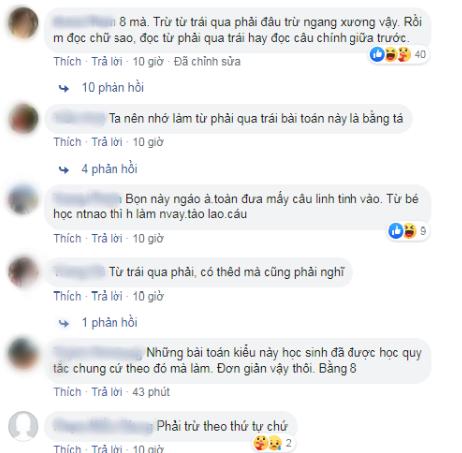Viewport: 462px width, 453px height.
Task: Click the blurred name on 'Phải trừ theo thứ tự' comment
Action: [x=103, y=426]
